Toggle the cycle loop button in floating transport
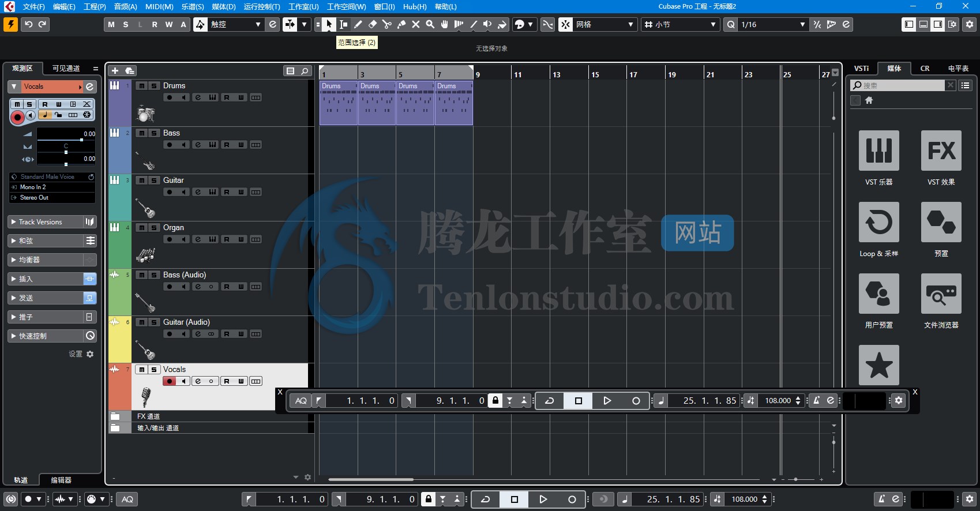The image size is (980, 511). 550,400
